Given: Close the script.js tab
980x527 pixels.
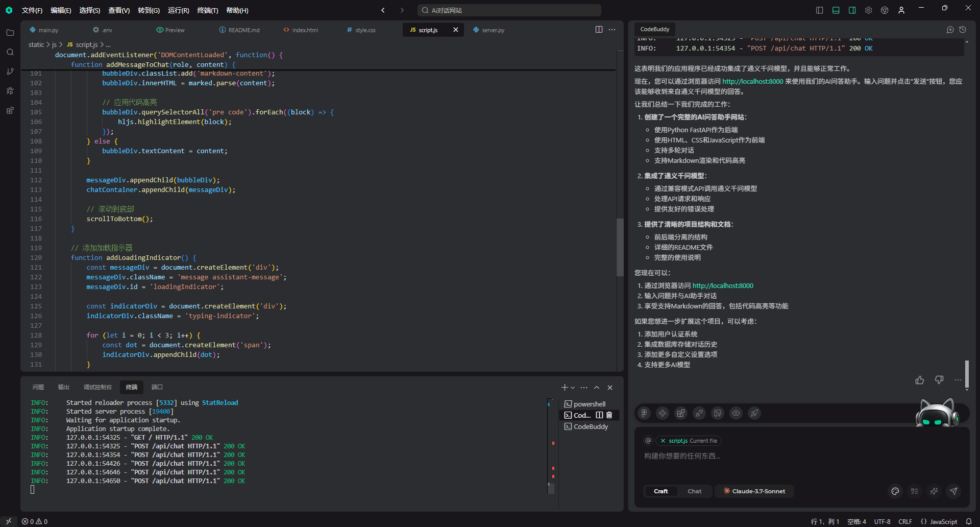Looking at the screenshot, I should [456, 30].
